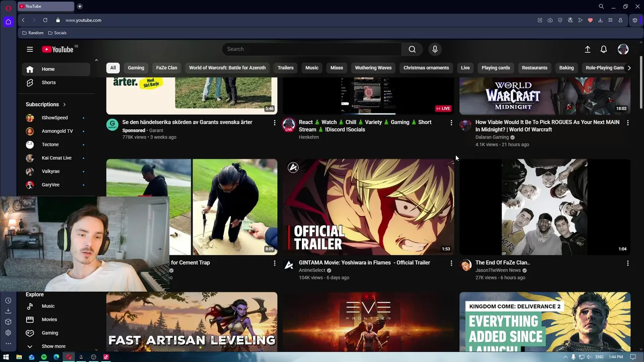This screenshot has width=644, height=362.
Task: Open The End Of FaZe Clan thumbnail
Action: (x=545, y=207)
